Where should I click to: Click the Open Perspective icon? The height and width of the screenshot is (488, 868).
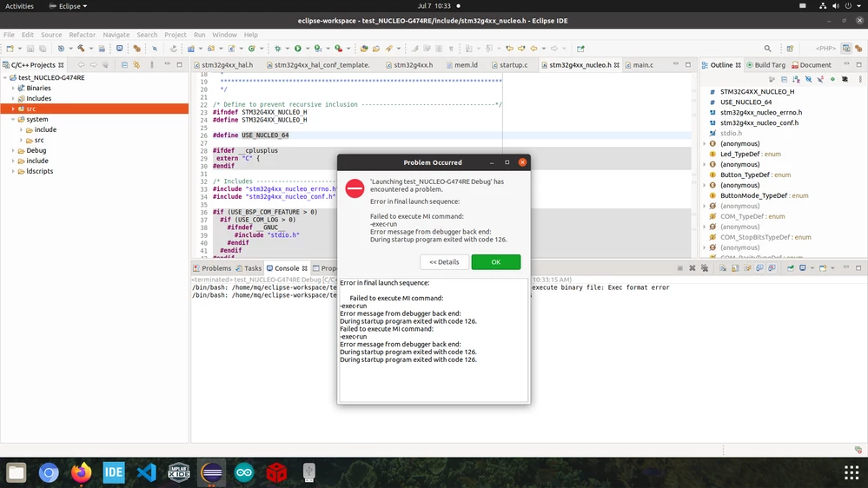[790, 49]
